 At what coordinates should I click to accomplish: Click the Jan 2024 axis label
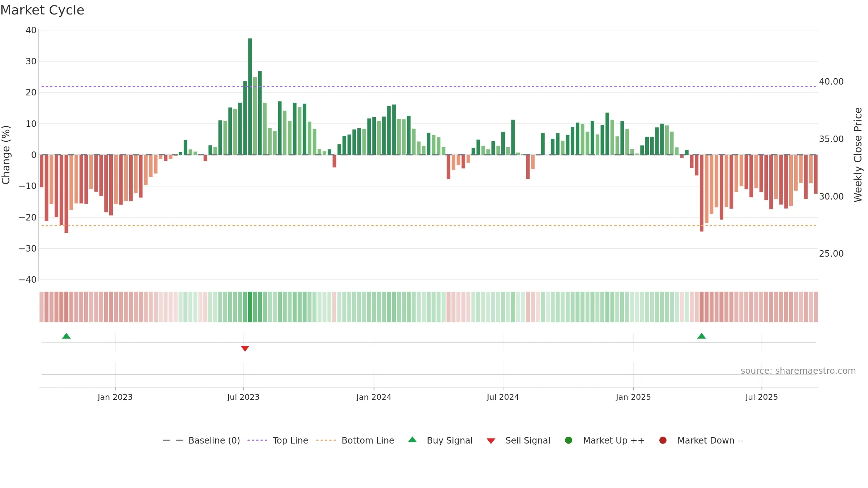(x=374, y=397)
